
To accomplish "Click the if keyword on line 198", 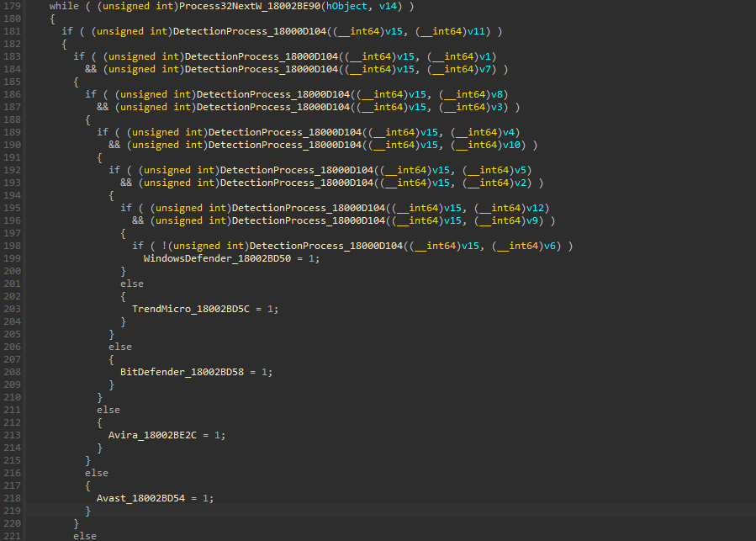I will pos(138,247).
